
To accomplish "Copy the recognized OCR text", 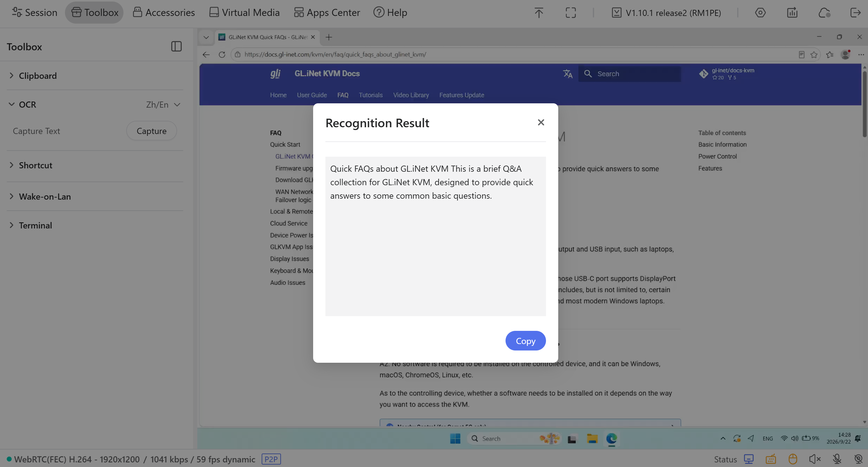I will pyautogui.click(x=525, y=341).
